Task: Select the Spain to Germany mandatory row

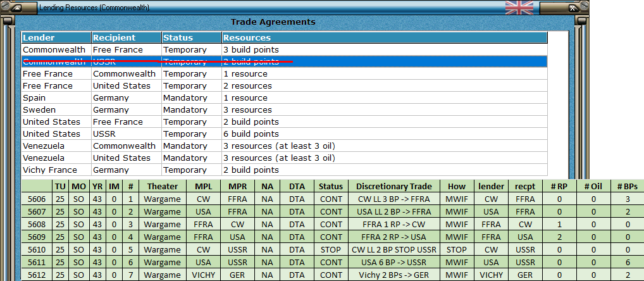Action: coord(285,97)
